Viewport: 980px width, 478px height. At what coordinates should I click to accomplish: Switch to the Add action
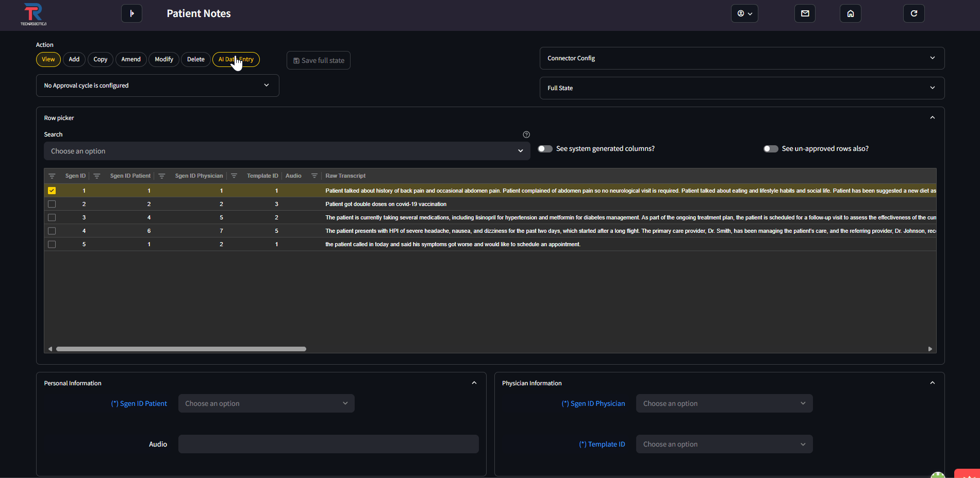coord(74,59)
